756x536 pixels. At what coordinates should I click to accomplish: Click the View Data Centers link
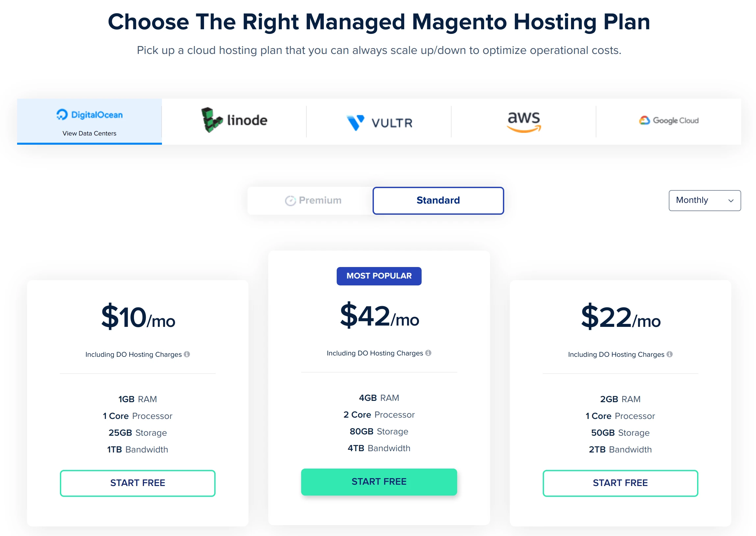(x=89, y=133)
